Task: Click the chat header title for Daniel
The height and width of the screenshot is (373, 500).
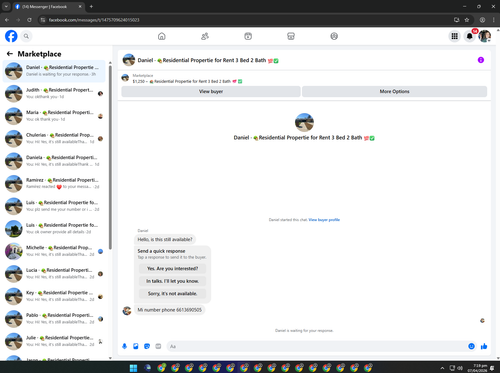Action: [x=208, y=60]
